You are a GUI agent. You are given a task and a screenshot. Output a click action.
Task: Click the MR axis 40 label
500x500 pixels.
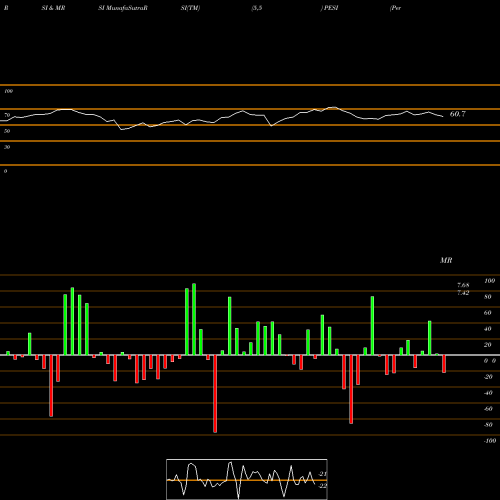(488, 329)
